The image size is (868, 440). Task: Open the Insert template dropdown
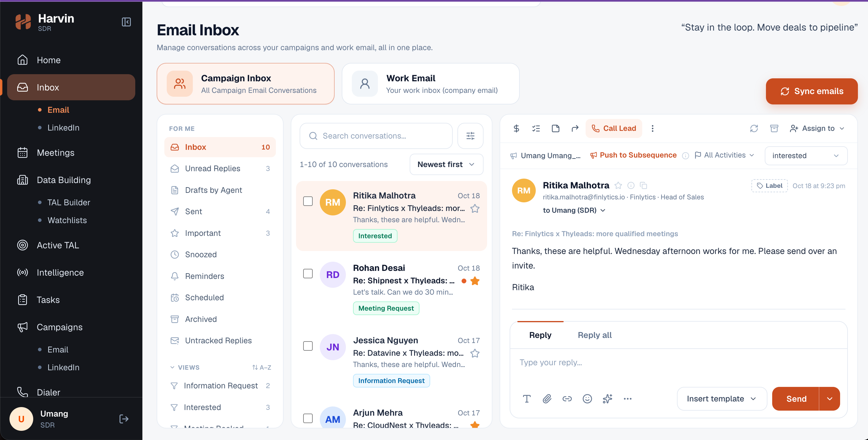pos(722,398)
